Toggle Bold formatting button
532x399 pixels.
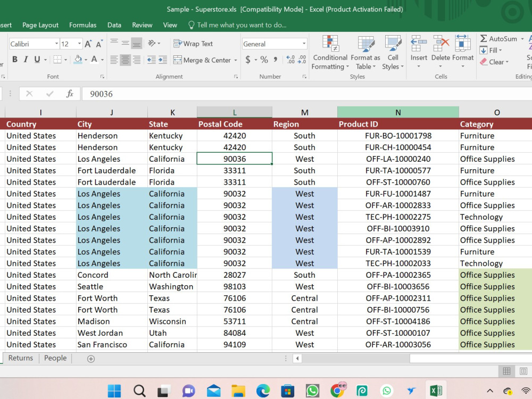(15, 60)
